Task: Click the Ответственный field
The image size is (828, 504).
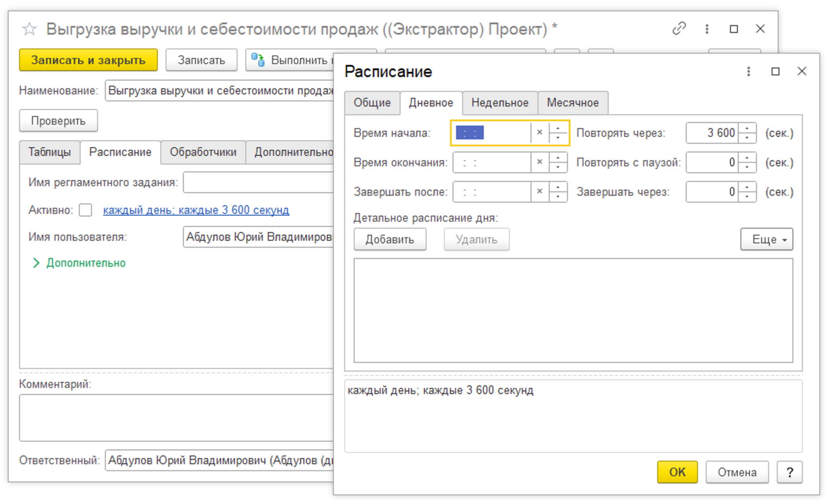Action: 219,461
